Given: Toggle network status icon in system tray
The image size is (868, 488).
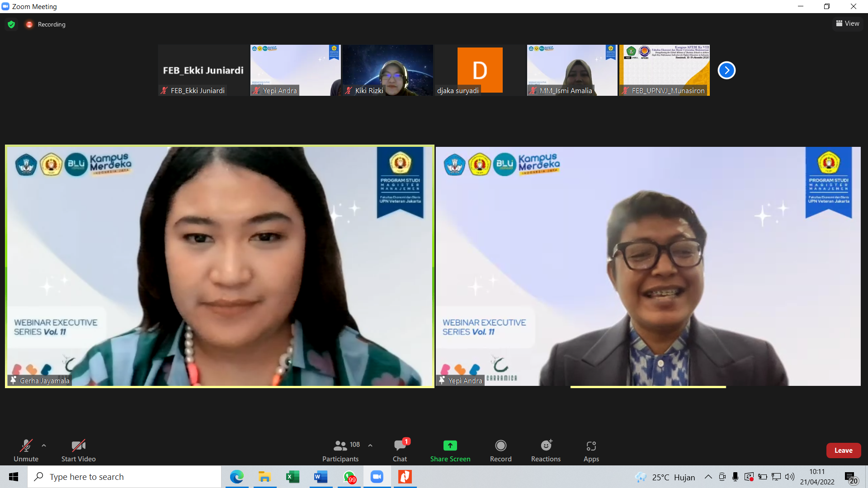Looking at the screenshot, I should click(777, 477).
